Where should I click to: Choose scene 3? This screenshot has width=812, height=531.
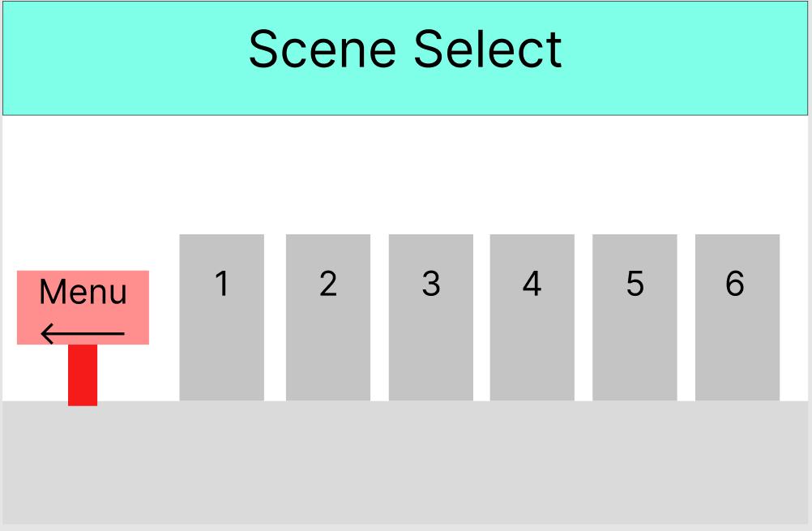(430, 316)
